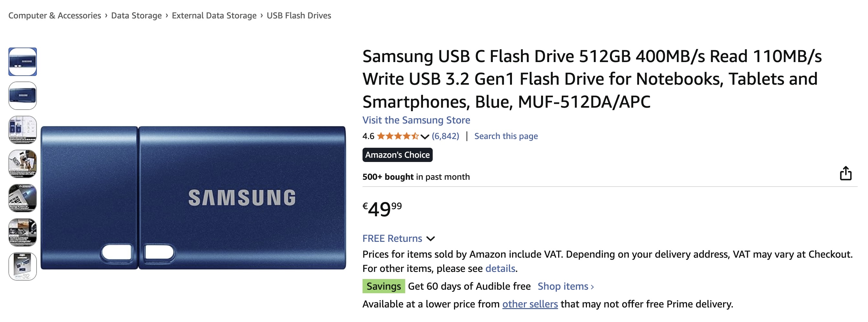The width and height of the screenshot is (868, 322).
Task: Visit the Samsung Store link
Action: (x=416, y=120)
